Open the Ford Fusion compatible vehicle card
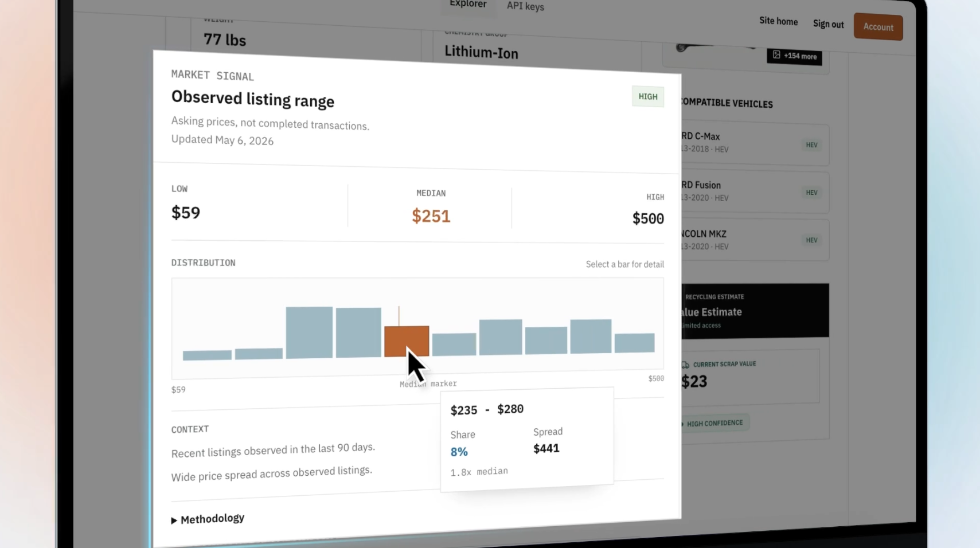This screenshot has width=980, height=548. [754, 192]
